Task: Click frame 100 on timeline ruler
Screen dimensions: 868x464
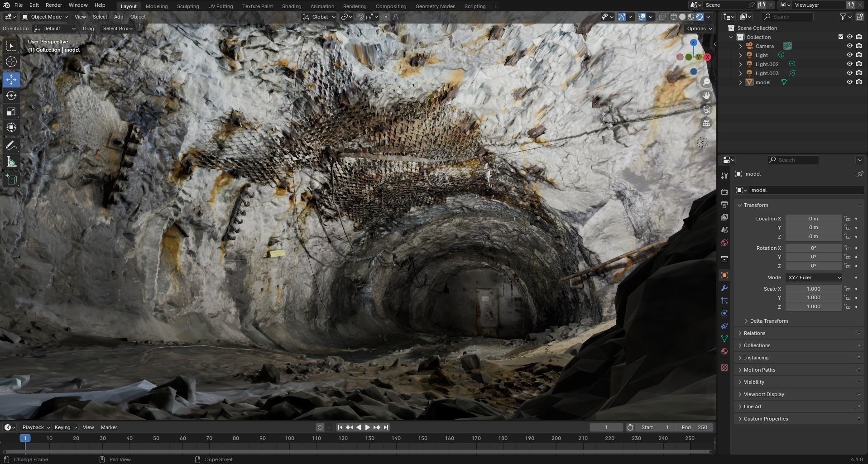Action: [x=290, y=438]
